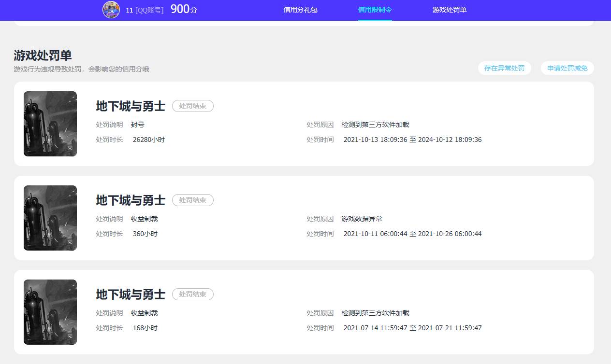Select the 信用限制令 tab
611x364 pixels.
375,10
